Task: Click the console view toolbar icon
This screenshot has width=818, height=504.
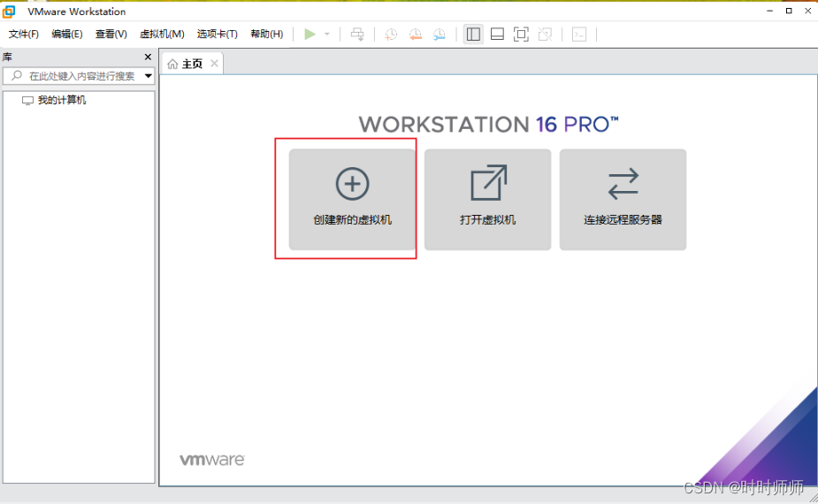Action: pos(579,34)
